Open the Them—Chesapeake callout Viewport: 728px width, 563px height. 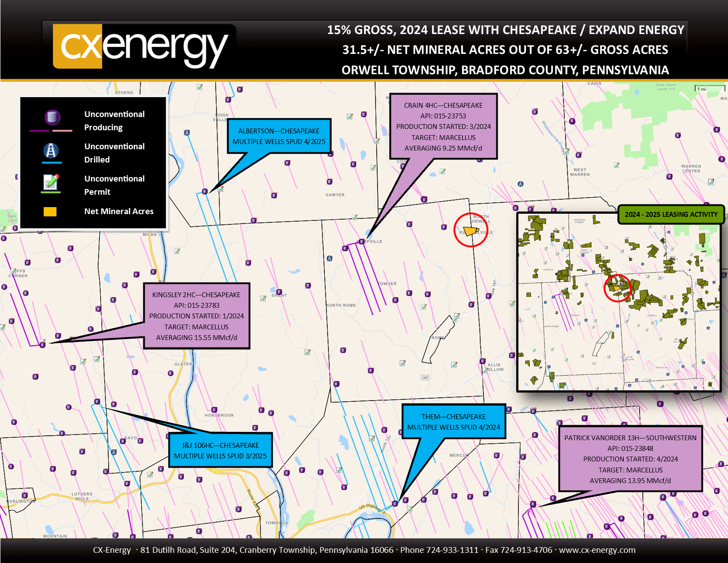click(454, 422)
